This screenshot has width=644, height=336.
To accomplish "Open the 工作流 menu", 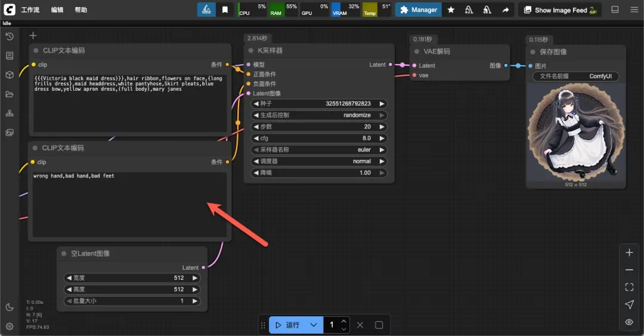I will [x=30, y=10].
